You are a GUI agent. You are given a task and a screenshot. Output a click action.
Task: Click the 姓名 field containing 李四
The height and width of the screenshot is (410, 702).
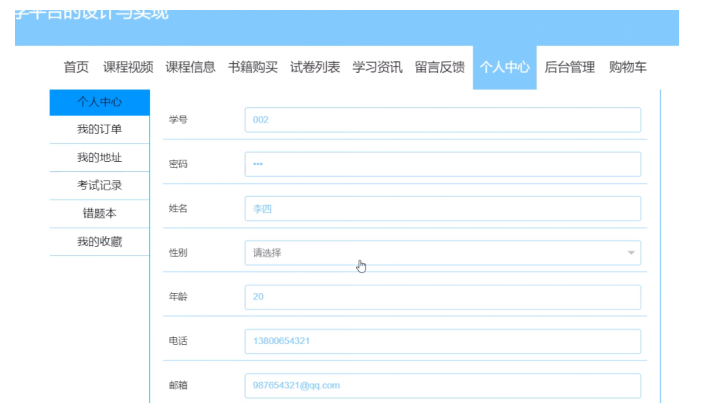click(443, 208)
